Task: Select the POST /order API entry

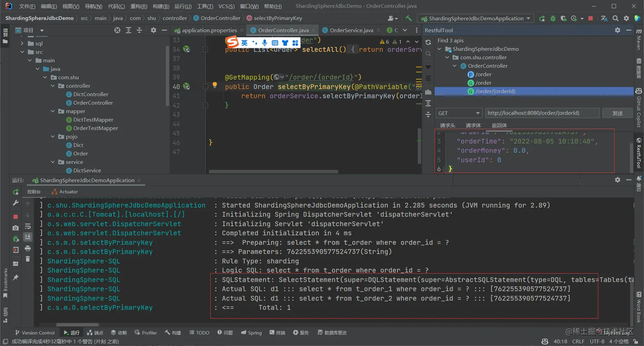Action: [x=480, y=74]
